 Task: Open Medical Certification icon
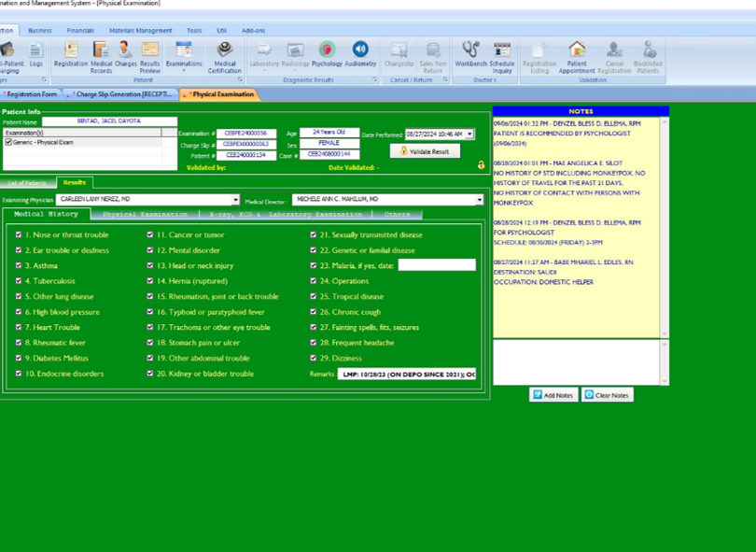tap(225, 57)
